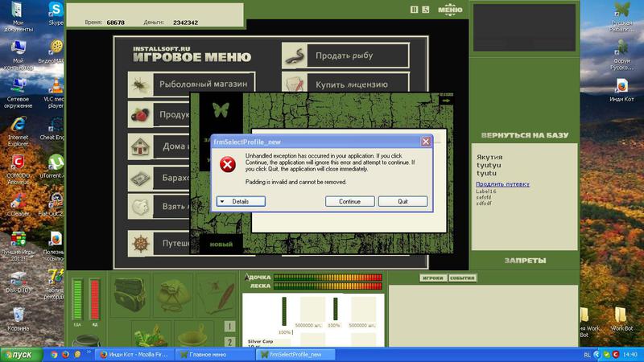The image size is (644, 362).
Task: Switch to Инди Кот - Mozilla Firefox taskbar item
Action: coord(134,355)
